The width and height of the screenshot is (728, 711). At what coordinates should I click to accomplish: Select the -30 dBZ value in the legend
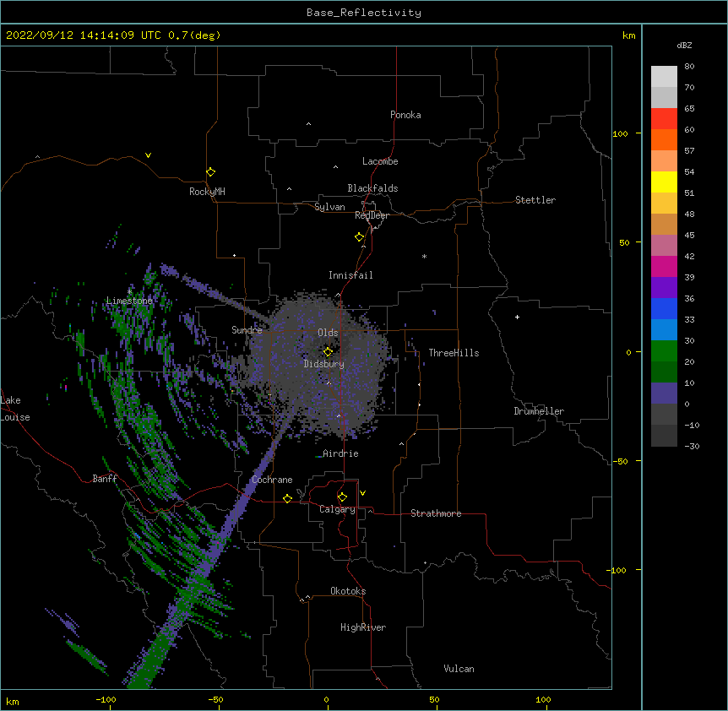click(x=692, y=446)
